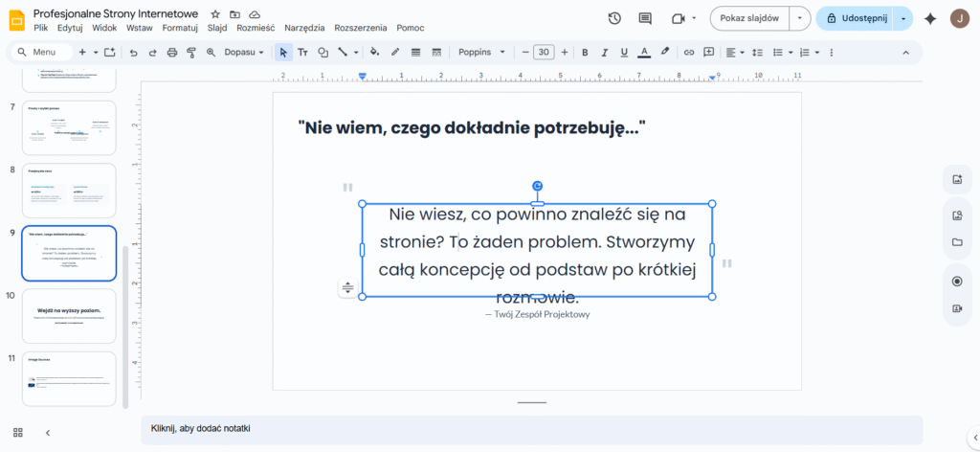The height and width of the screenshot is (452, 980).
Task: Toggle bold formatting
Action: click(585, 52)
